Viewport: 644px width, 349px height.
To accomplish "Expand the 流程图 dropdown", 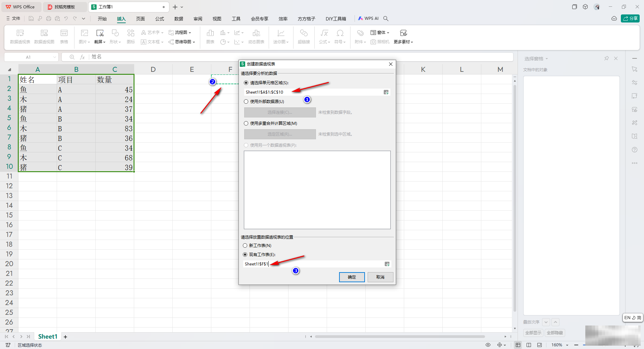I will pyautogui.click(x=180, y=33).
